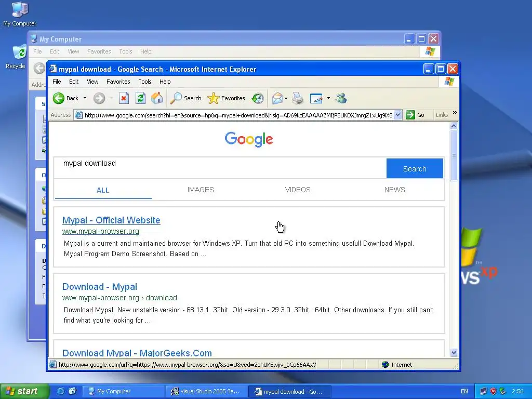Open the Favorites star button
Viewport: 532px width, 399px height.
tap(226, 98)
